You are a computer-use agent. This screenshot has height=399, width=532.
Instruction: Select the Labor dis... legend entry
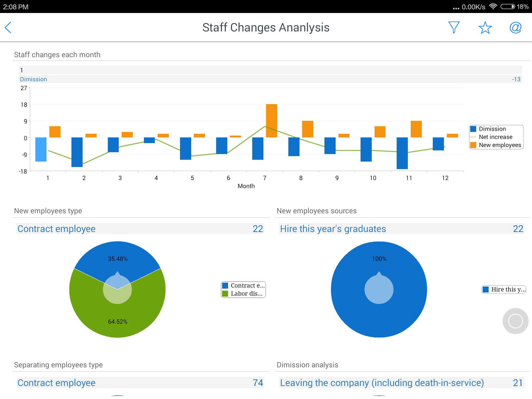[x=243, y=294]
